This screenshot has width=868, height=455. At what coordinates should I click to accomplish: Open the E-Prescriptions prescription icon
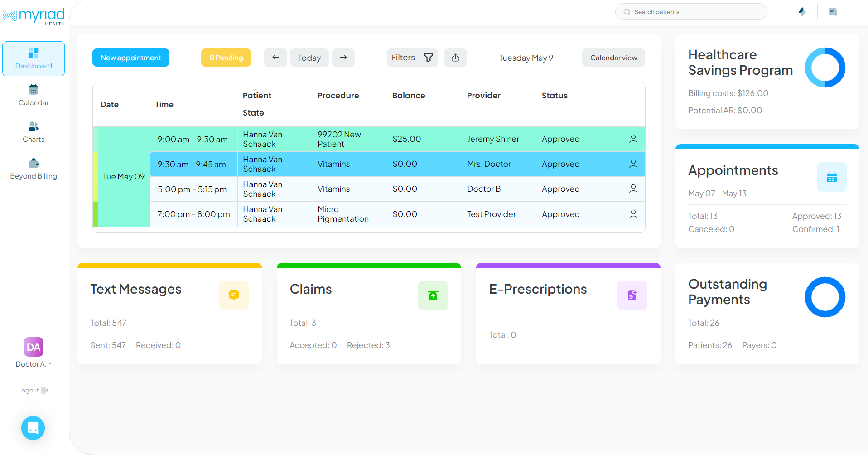pyautogui.click(x=632, y=295)
